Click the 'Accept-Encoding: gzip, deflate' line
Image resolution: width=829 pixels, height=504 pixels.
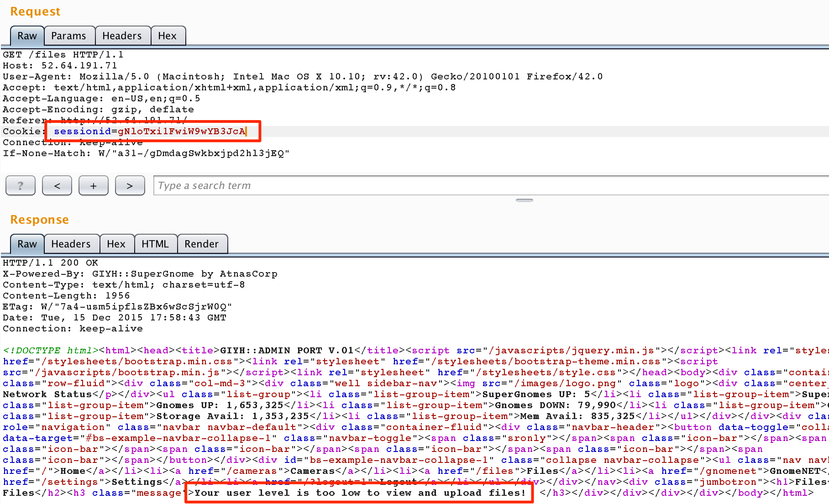point(98,110)
